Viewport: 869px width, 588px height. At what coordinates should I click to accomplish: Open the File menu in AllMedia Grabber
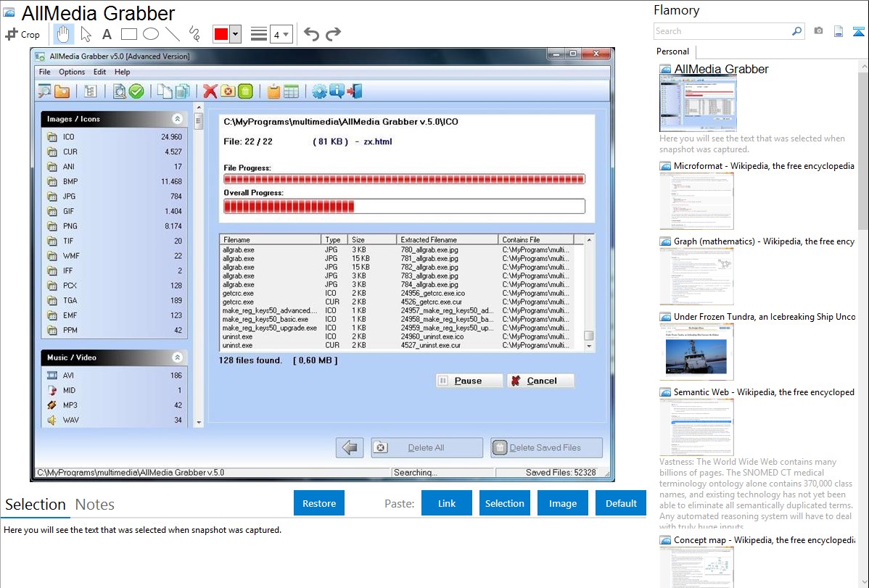tap(44, 72)
